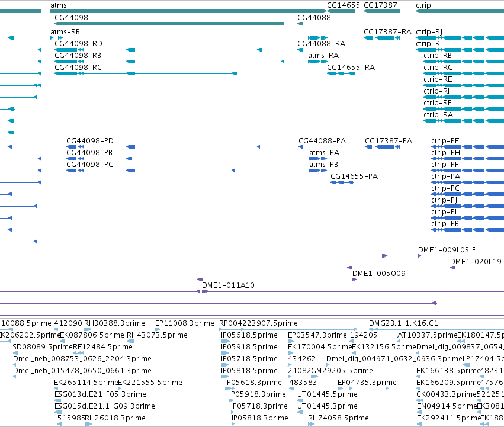The image size is (504, 427).
Task: Click transcript ctrip-RI
Action: pos(460,50)
